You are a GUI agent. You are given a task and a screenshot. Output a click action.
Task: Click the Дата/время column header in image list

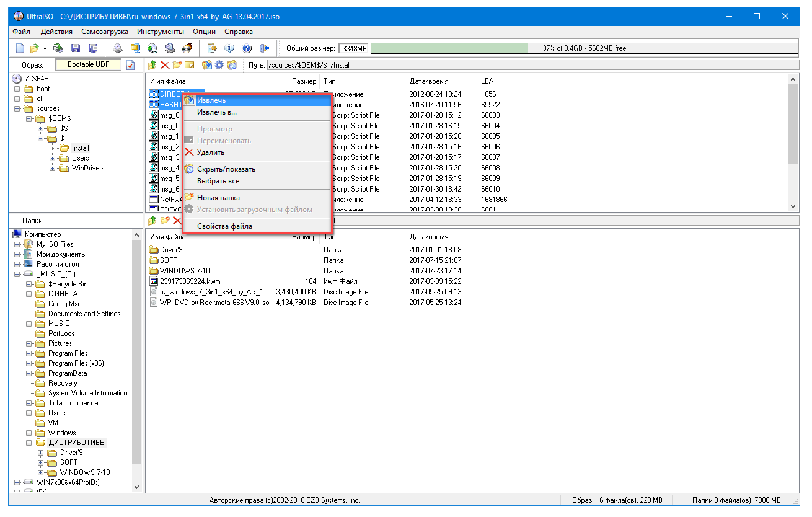click(x=429, y=81)
